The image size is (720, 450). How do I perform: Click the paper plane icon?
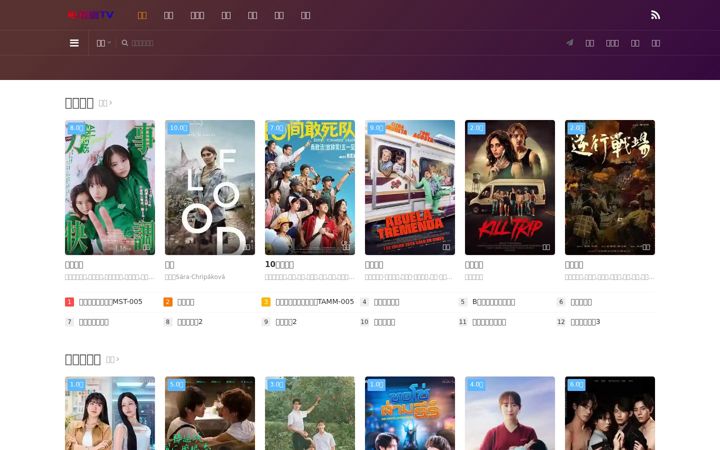tap(570, 43)
